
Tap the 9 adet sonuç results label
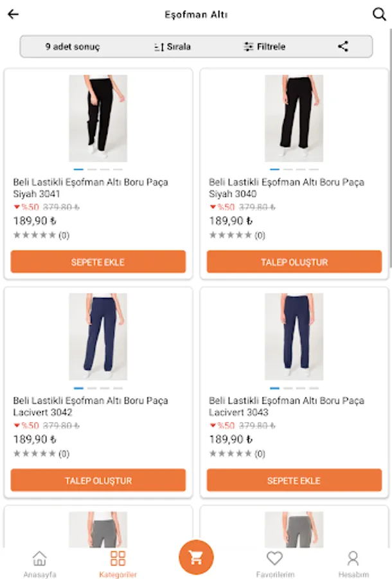72,46
